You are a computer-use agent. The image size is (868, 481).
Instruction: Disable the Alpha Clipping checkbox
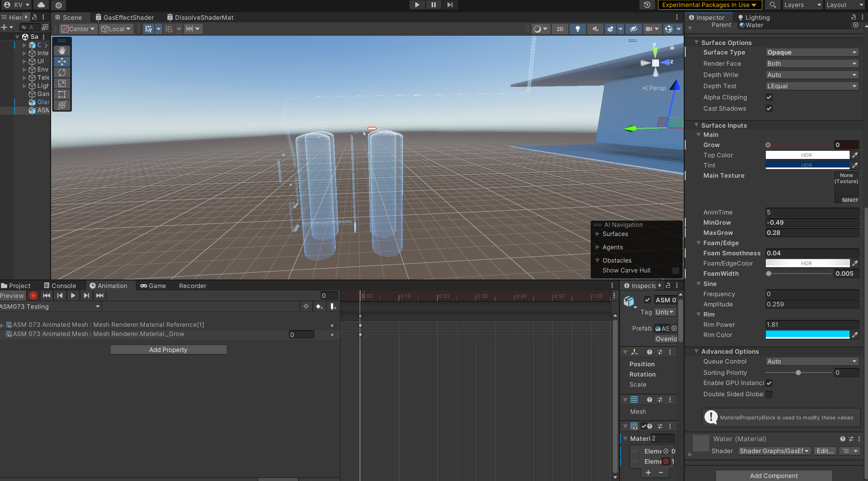tap(769, 97)
